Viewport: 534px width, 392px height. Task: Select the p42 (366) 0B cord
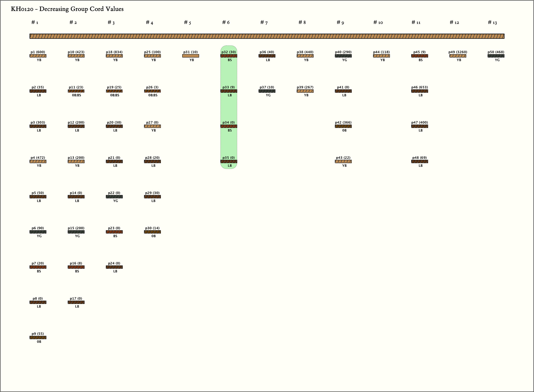point(343,126)
